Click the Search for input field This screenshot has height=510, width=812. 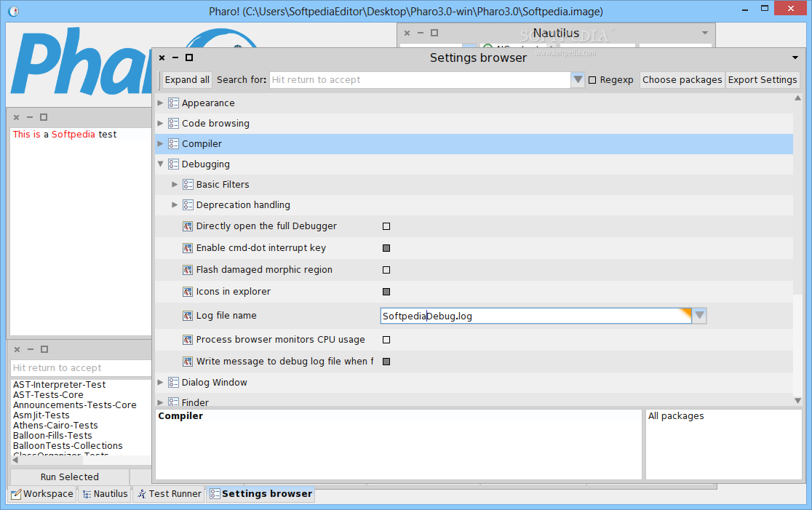(x=420, y=80)
